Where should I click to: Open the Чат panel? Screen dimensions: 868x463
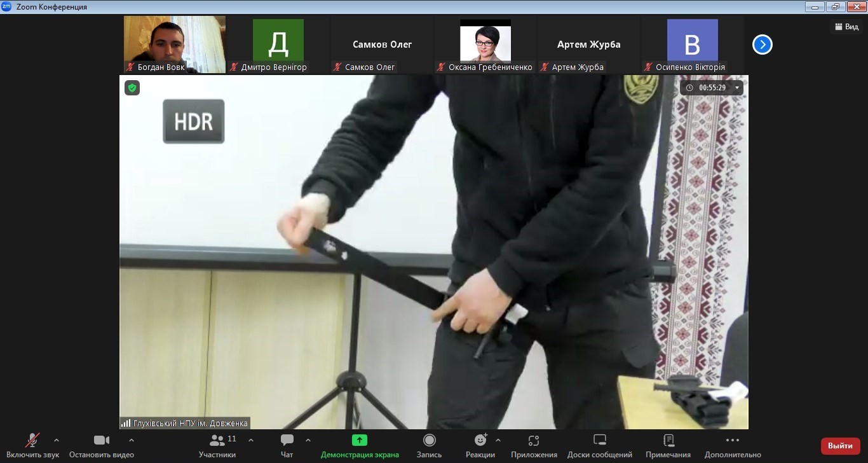(287, 445)
